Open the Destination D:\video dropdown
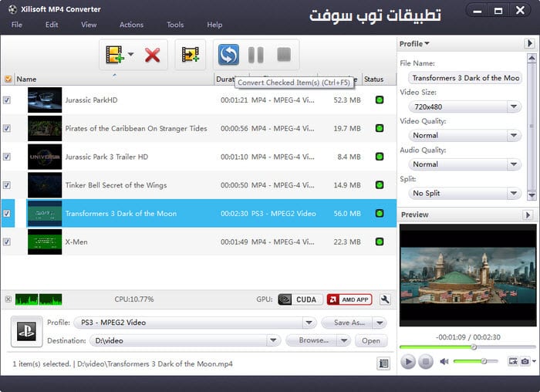The image size is (540, 392). (x=185, y=340)
